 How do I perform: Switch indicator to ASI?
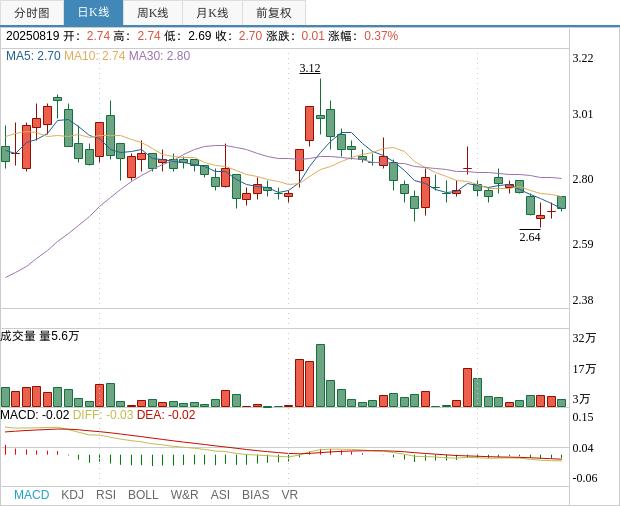tap(220, 495)
